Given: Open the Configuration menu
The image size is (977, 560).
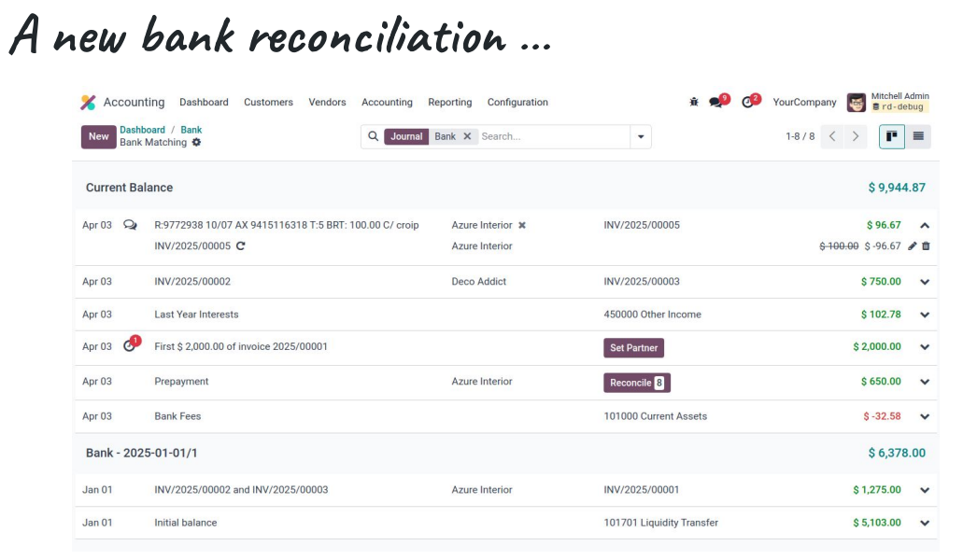Looking at the screenshot, I should tap(517, 103).
